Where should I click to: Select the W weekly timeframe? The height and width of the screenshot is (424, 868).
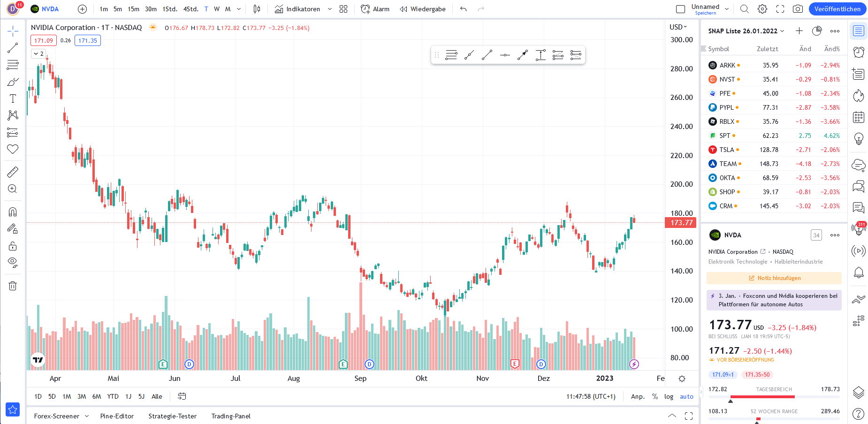[x=217, y=9]
